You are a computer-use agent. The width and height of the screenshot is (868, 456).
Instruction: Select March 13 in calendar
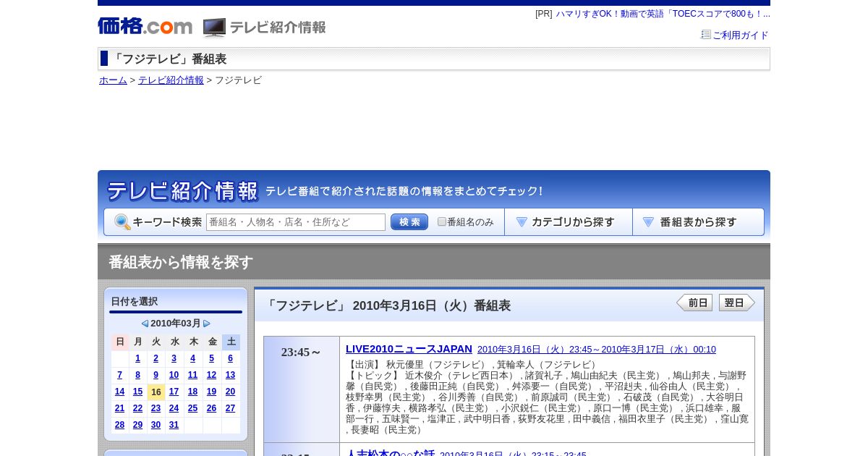pyautogui.click(x=230, y=375)
